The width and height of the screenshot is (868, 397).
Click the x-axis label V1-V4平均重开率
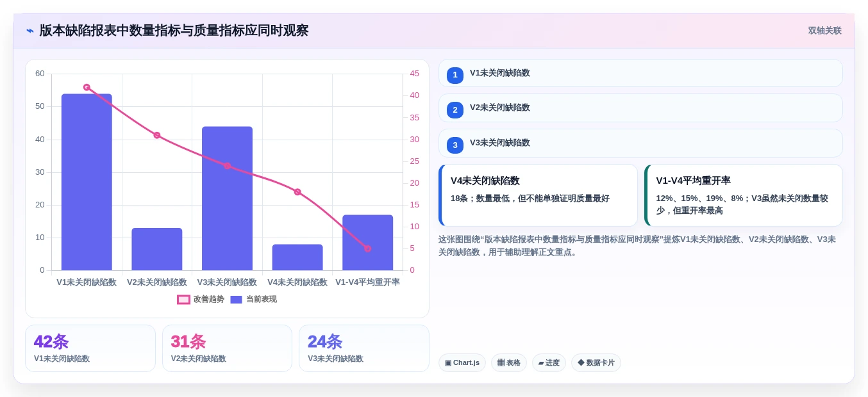point(367,282)
